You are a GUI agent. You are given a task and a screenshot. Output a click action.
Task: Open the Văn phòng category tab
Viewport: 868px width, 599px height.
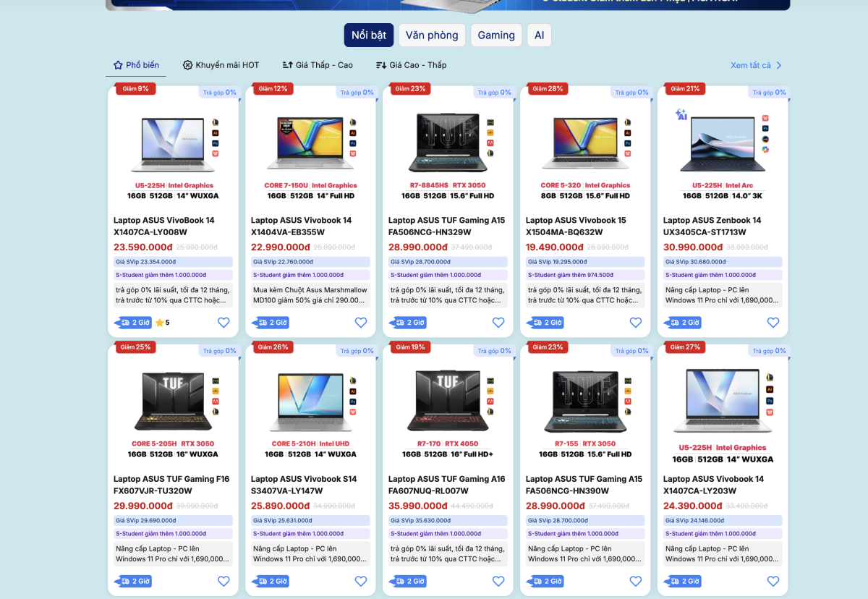(x=432, y=35)
